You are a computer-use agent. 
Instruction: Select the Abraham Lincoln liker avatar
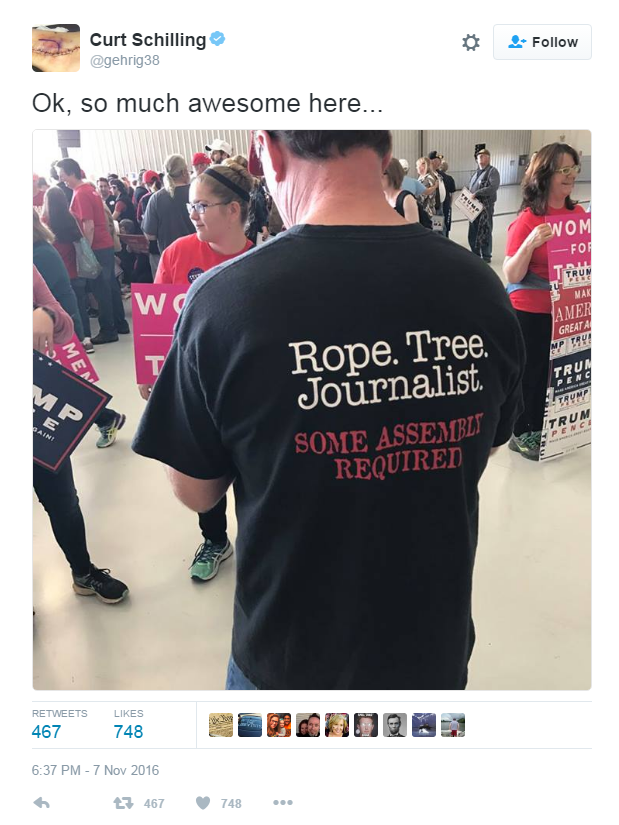(x=394, y=725)
